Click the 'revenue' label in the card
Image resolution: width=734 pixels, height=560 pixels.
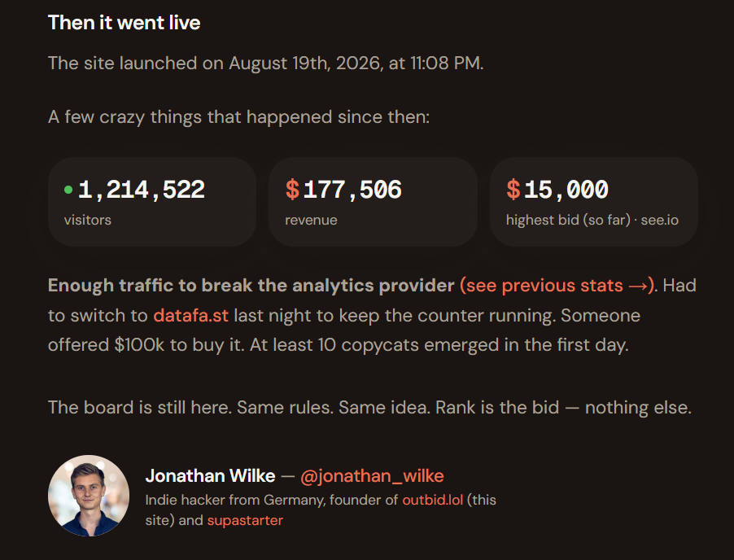[311, 220]
